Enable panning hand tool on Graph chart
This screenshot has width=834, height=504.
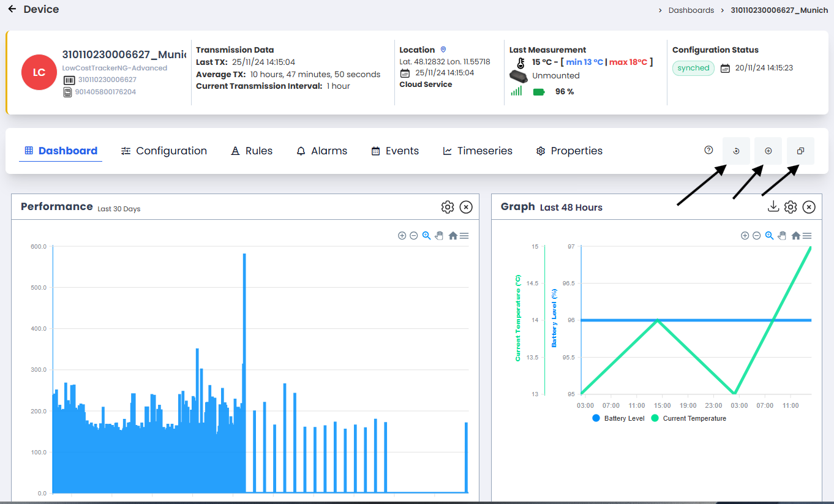782,236
